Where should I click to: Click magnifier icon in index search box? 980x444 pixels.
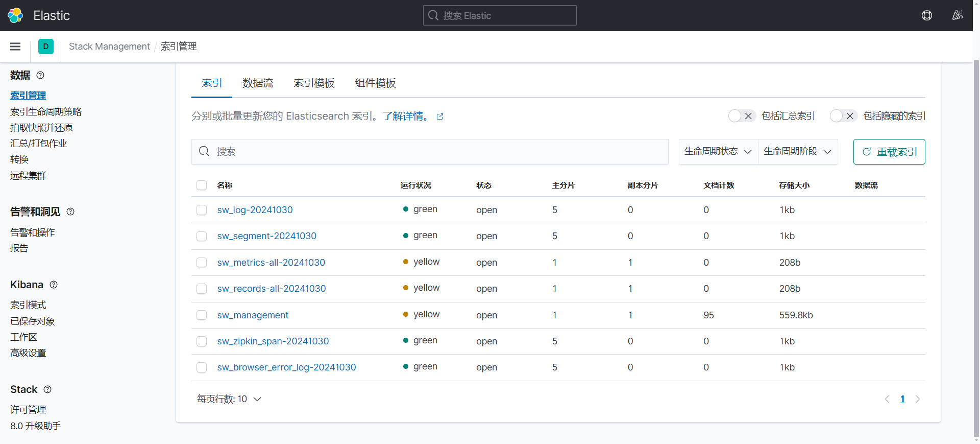coord(204,151)
